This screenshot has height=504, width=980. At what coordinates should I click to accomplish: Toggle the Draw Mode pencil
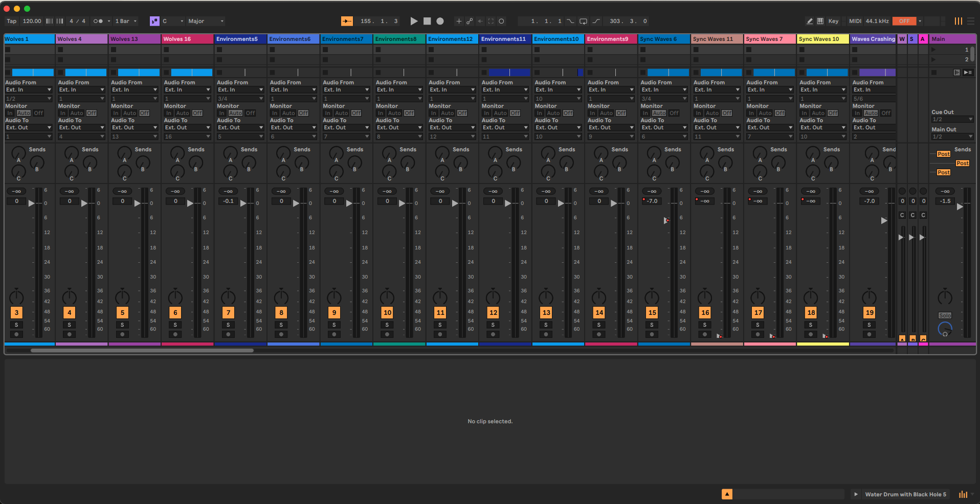tap(810, 21)
